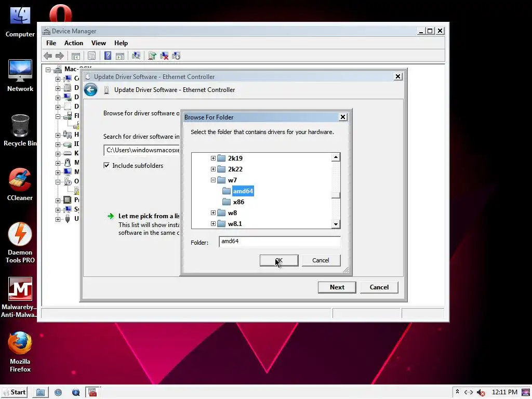Toggle the action pane toolbar icon
This screenshot has width=532, height=399.
tap(120, 56)
